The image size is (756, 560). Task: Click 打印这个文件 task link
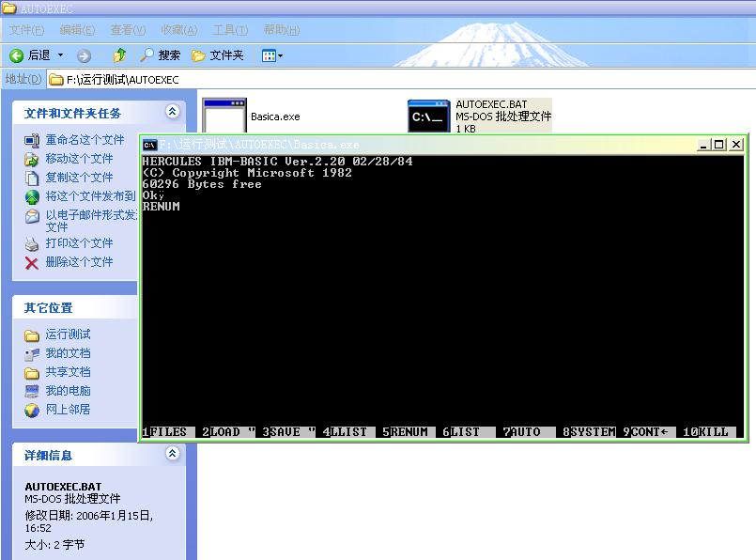(79, 243)
